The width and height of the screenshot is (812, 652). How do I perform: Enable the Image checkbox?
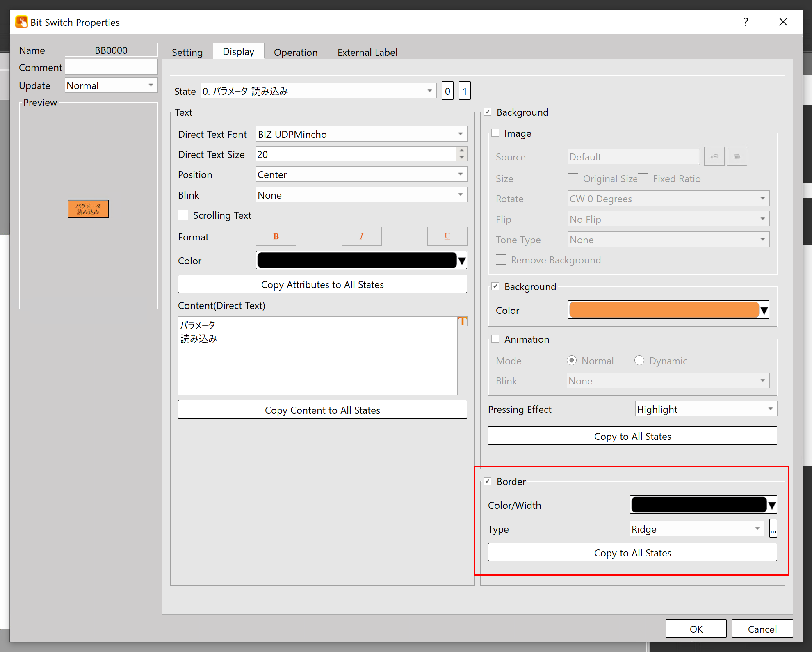click(x=495, y=133)
